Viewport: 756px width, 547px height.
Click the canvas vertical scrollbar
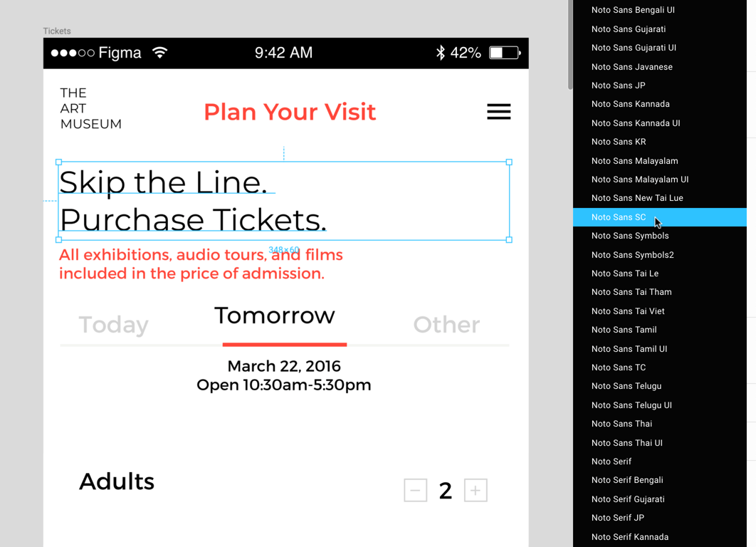coord(569,44)
